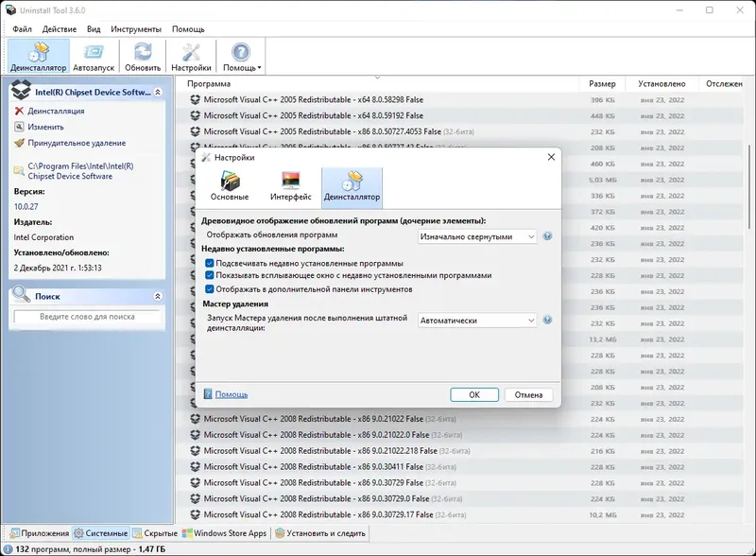Select Visual C++ 2008 x86 9.0.21022 False row
Screen dimensions: 756x556
458,419
